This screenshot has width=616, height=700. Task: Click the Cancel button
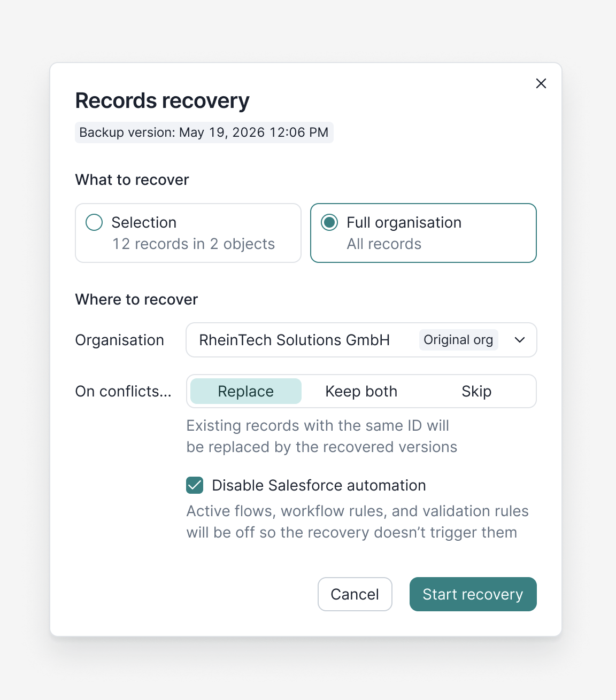pos(355,594)
